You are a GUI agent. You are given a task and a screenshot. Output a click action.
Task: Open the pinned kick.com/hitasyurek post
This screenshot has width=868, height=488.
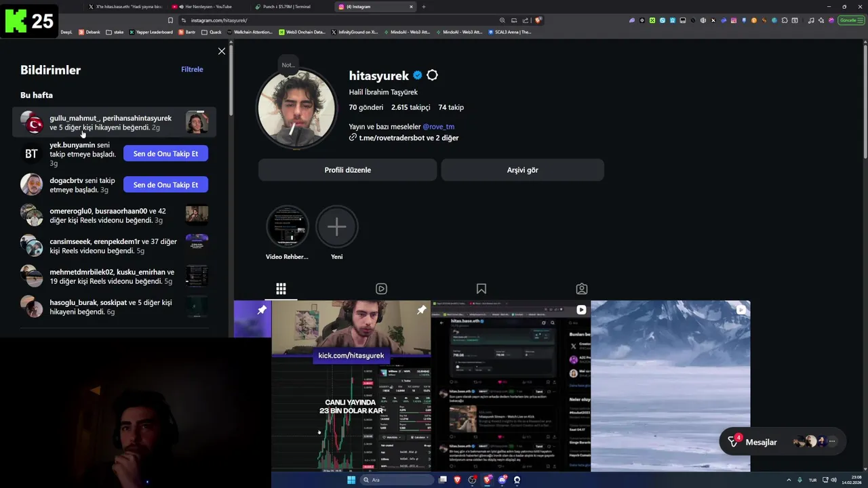point(351,386)
